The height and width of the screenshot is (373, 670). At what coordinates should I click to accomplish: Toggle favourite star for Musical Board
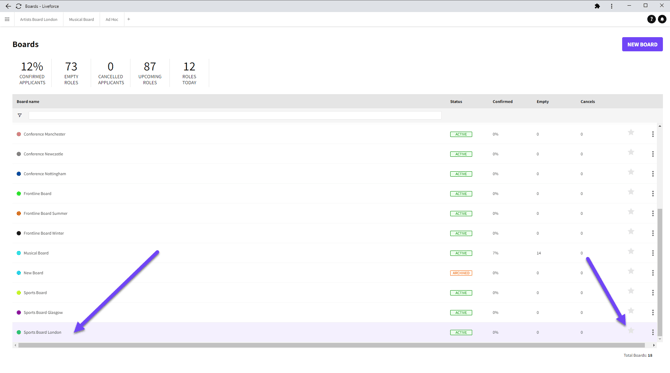(x=631, y=252)
